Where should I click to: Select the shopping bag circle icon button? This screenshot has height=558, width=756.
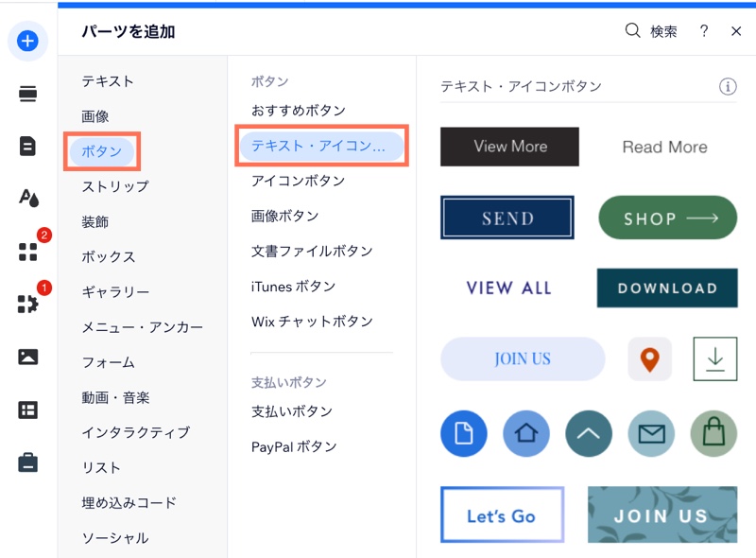713,433
